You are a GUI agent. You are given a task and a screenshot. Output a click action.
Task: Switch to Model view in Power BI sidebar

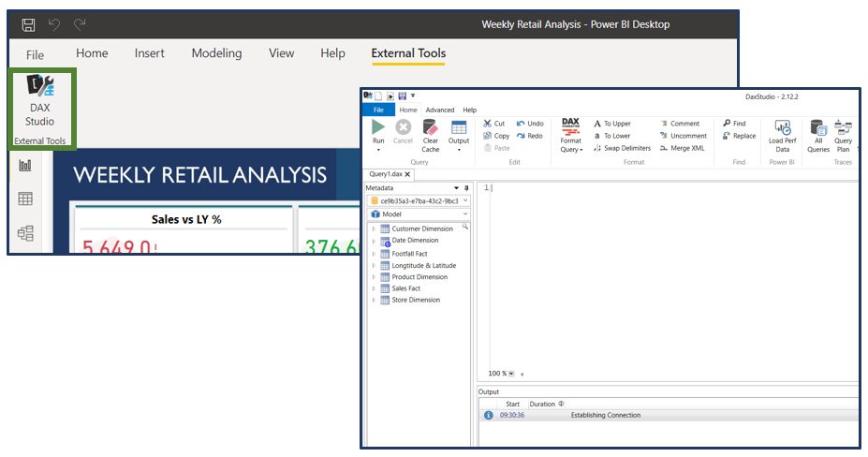pos(25,232)
